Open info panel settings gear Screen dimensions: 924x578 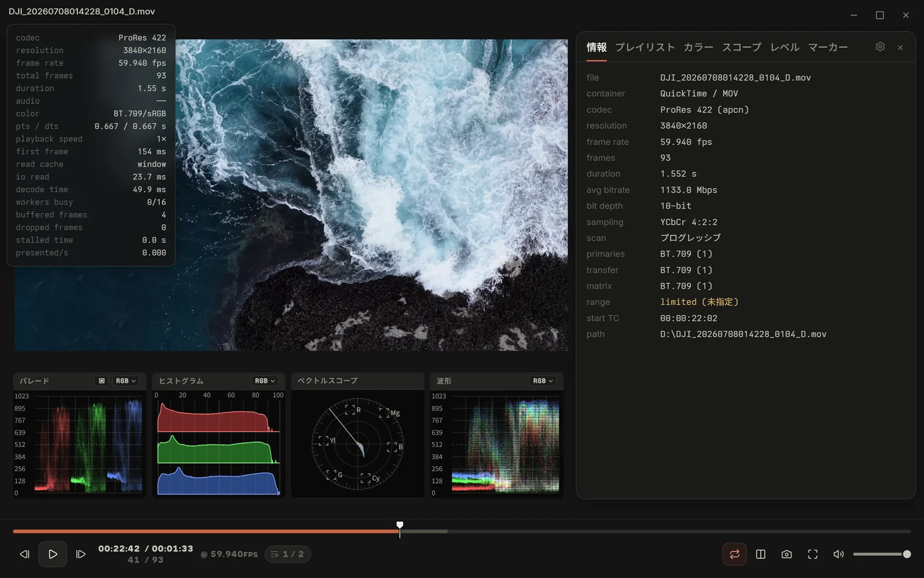click(880, 47)
